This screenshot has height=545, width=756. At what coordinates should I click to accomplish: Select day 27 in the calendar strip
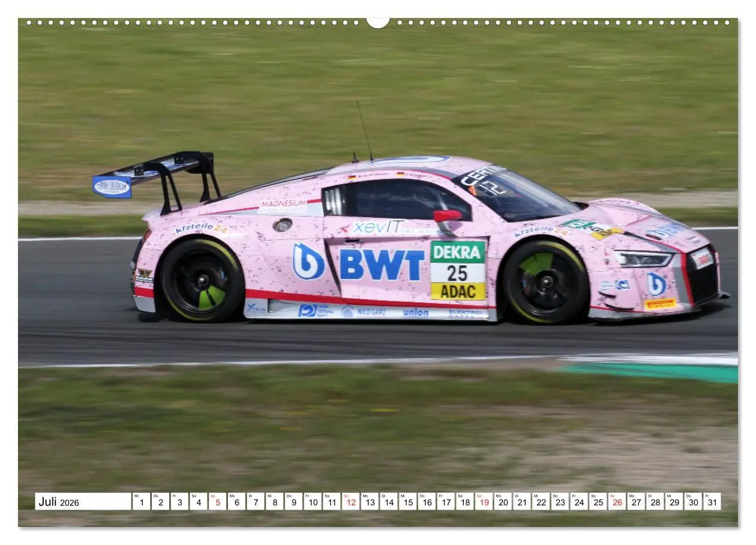pos(637,502)
